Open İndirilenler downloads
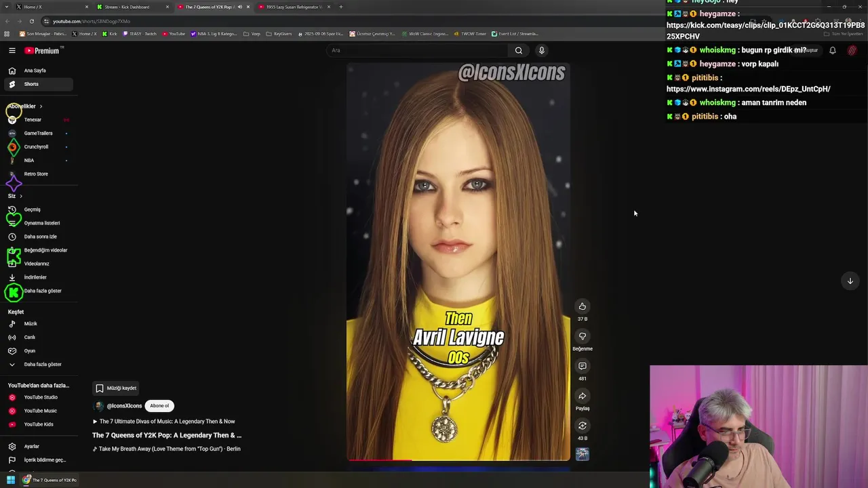This screenshot has height=488, width=868. point(39,277)
